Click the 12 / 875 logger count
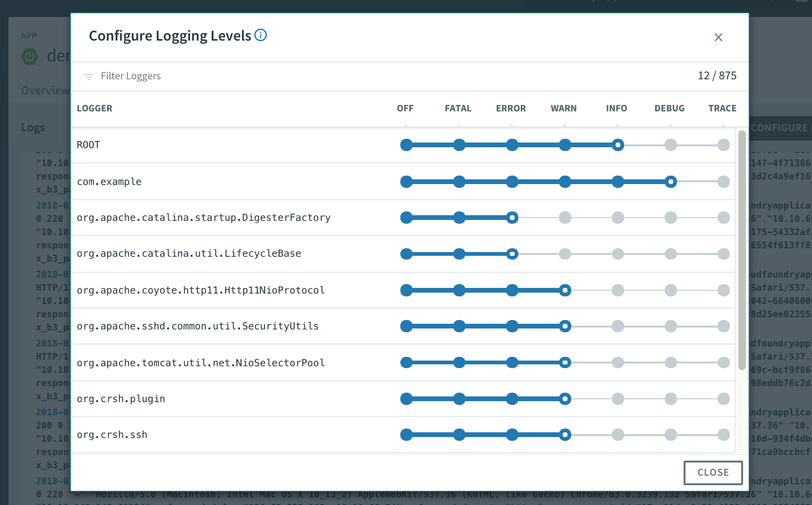Screen dimensions: 812x505 [x=717, y=76]
